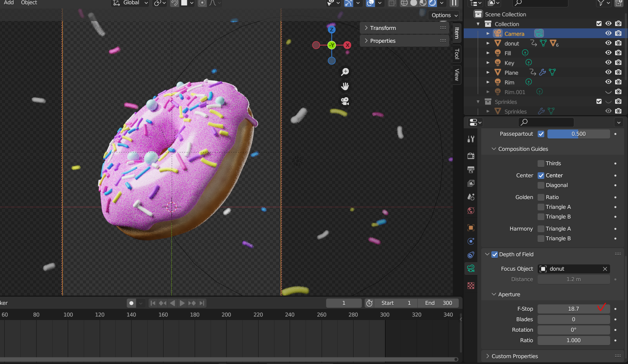Click the timeline use preview range clock icon

pos(369,303)
